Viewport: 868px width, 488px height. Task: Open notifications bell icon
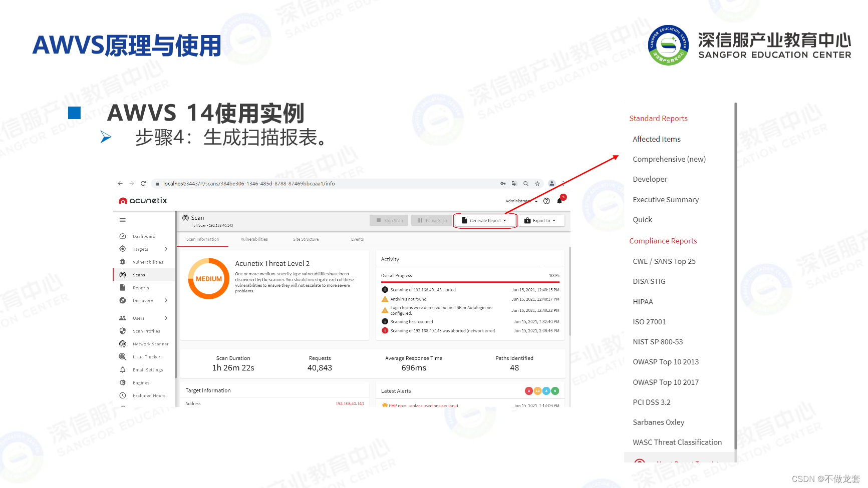tap(559, 201)
